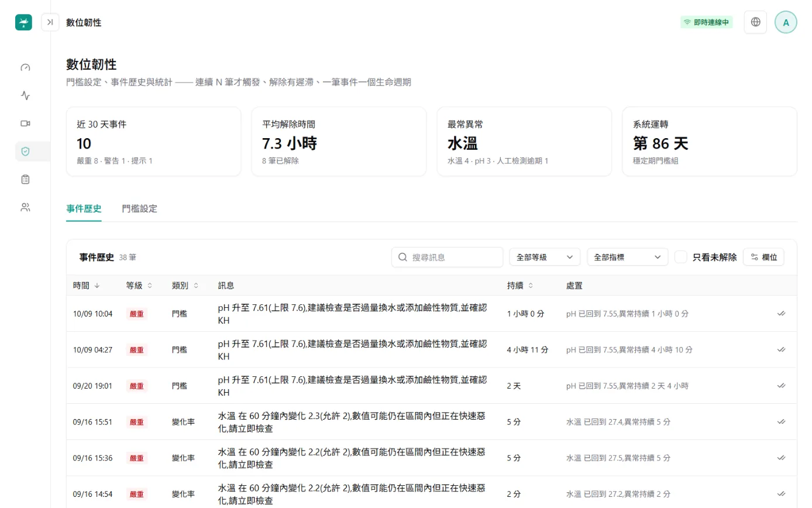
Task: Click the 水溫 已回到 27.4 handling text
Action: coord(618,422)
